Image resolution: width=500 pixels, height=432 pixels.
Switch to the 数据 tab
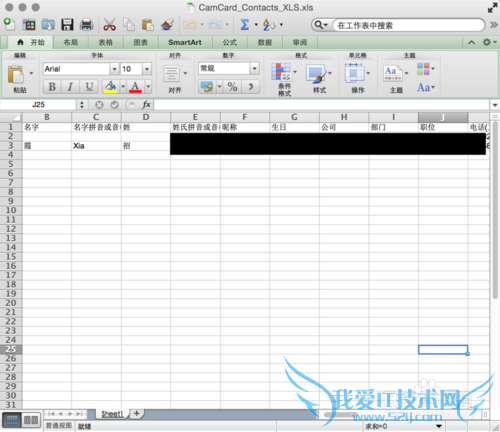(265, 42)
